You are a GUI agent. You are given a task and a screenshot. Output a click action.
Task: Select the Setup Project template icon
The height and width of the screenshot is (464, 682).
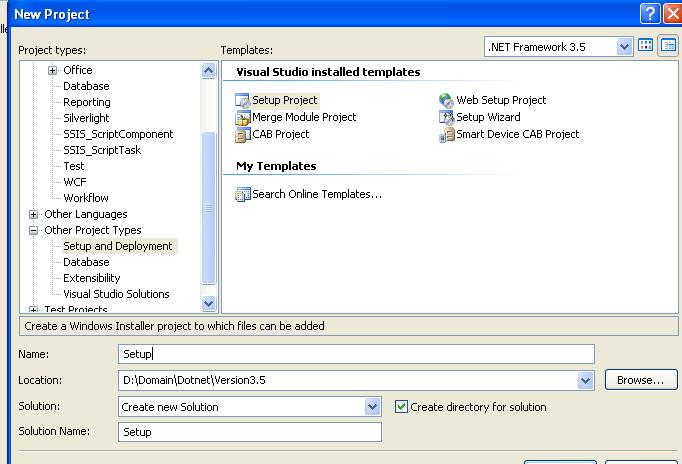(x=242, y=100)
